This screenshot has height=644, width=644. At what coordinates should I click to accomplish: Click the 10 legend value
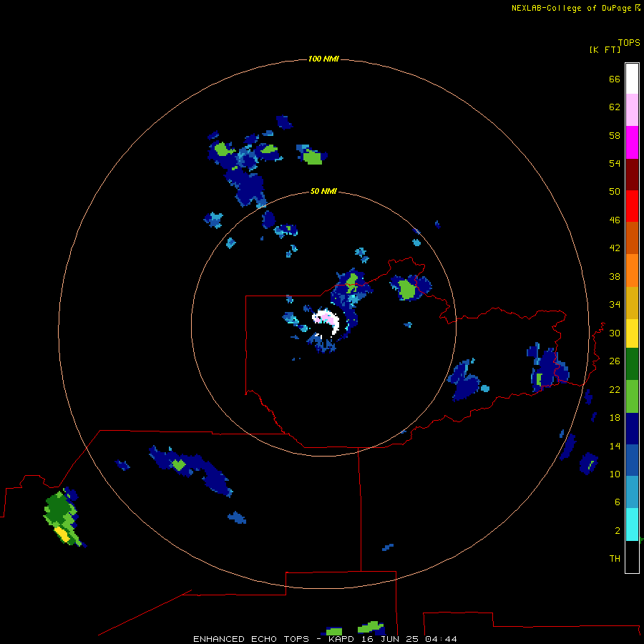615,474
